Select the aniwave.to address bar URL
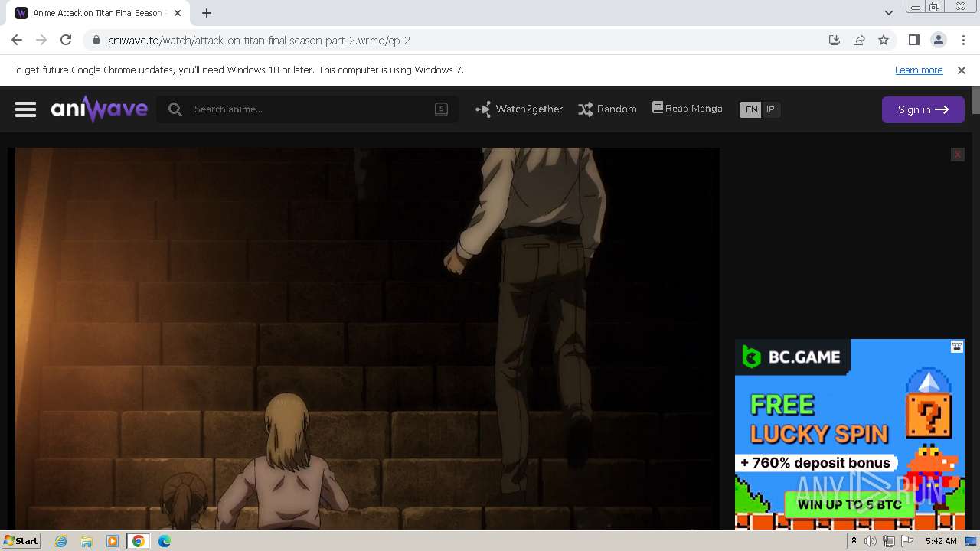The height and width of the screenshot is (551, 980). [259, 41]
